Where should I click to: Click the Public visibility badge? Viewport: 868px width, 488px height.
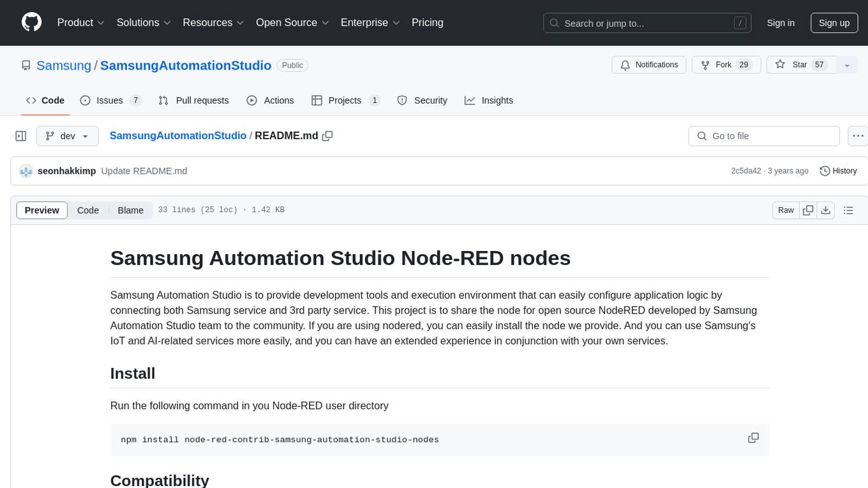click(293, 65)
